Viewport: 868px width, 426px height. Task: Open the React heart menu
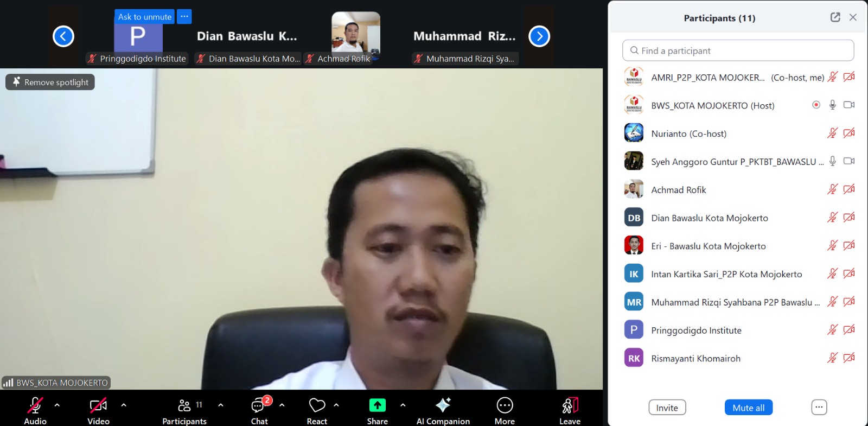coord(317,411)
